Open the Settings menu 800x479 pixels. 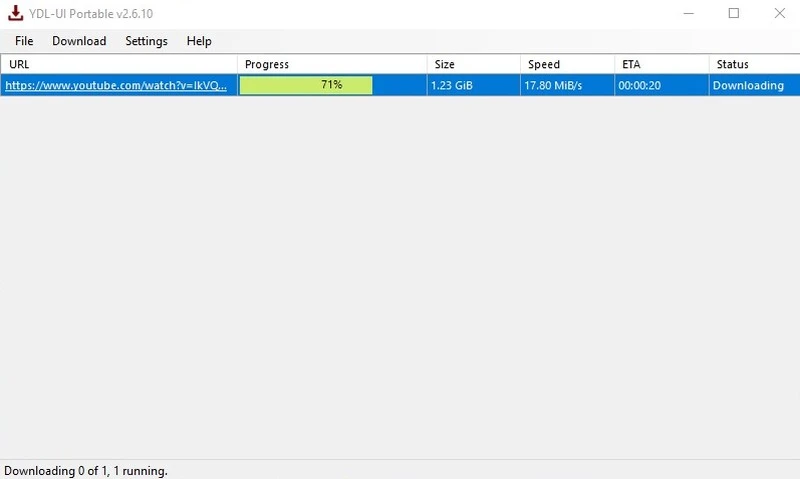pyautogui.click(x=146, y=41)
